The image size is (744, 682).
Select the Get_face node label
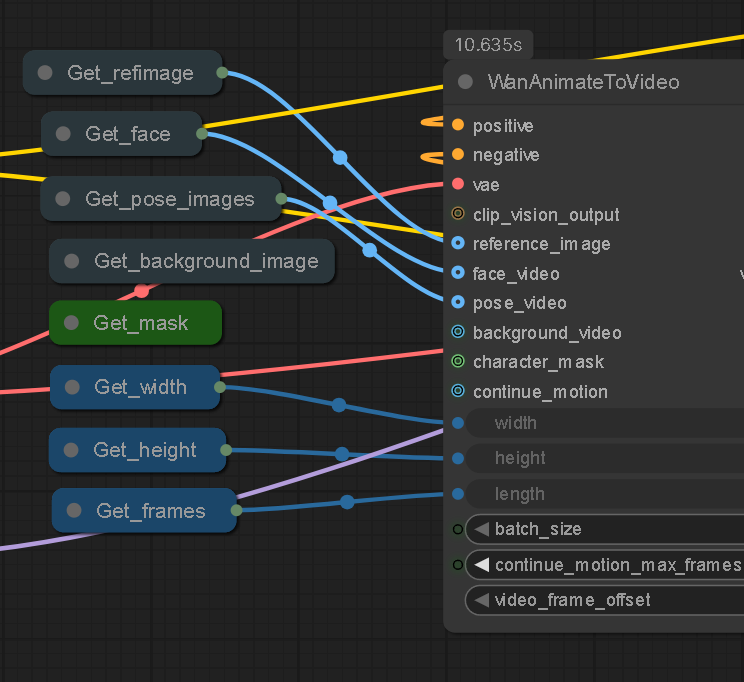(128, 134)
